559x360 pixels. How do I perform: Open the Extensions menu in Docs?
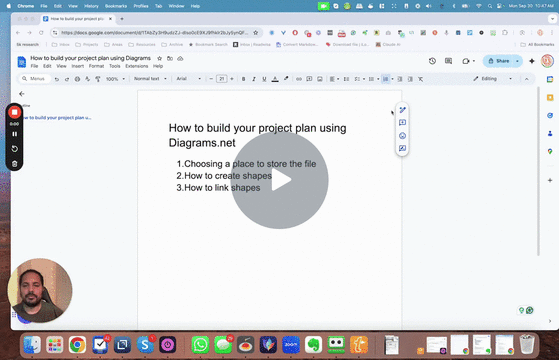tap(137, 66)
